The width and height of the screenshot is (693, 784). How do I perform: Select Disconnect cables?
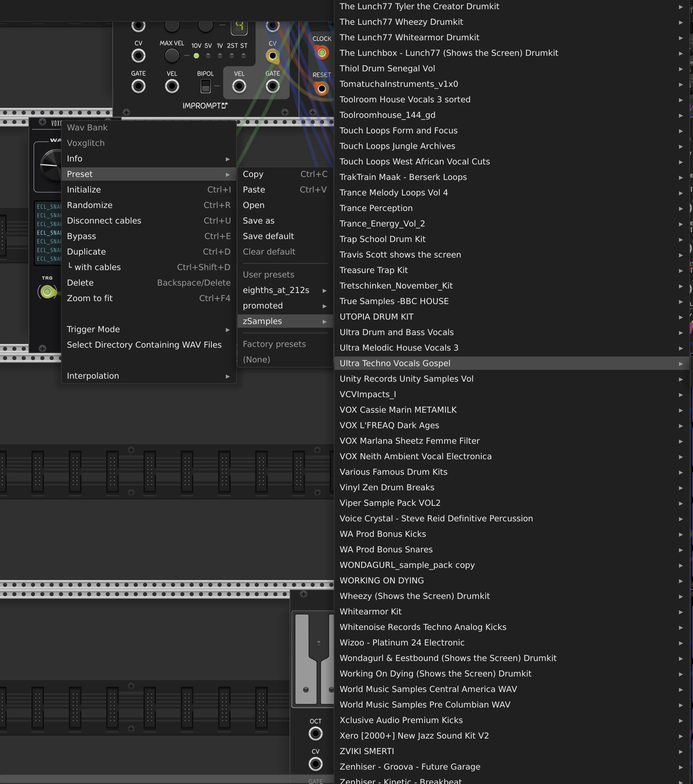coord(149,221)
